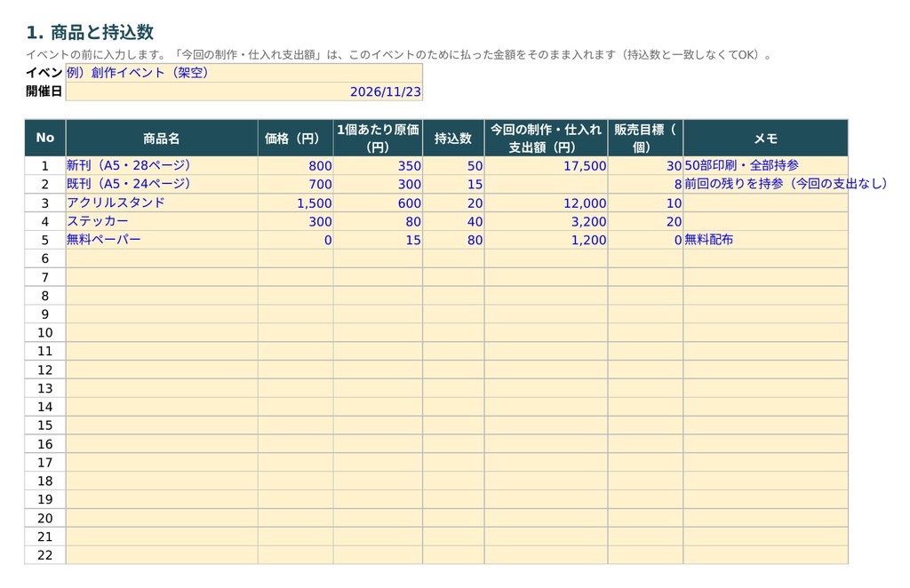Select the price cell showing 1,500
The width and height of the screenshot is (910, 588).
(295, 203)
